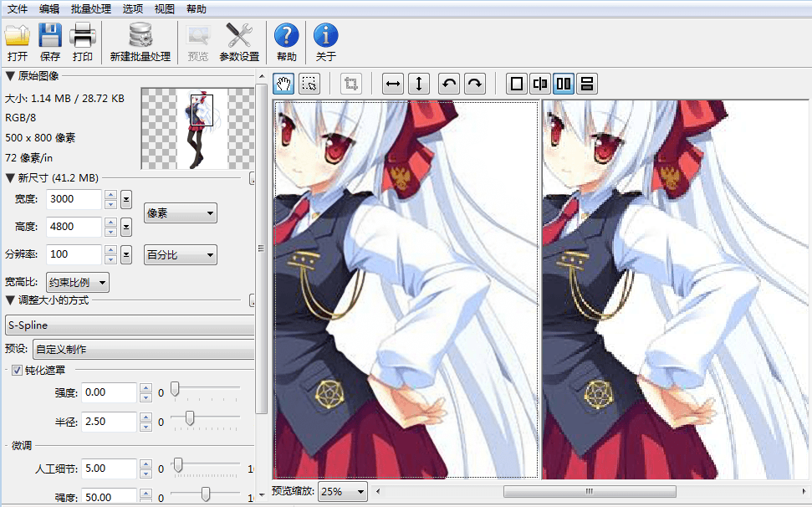Select the hand pan tool
This screenshot has width=812, height=507.
click(x=283, y=84)
